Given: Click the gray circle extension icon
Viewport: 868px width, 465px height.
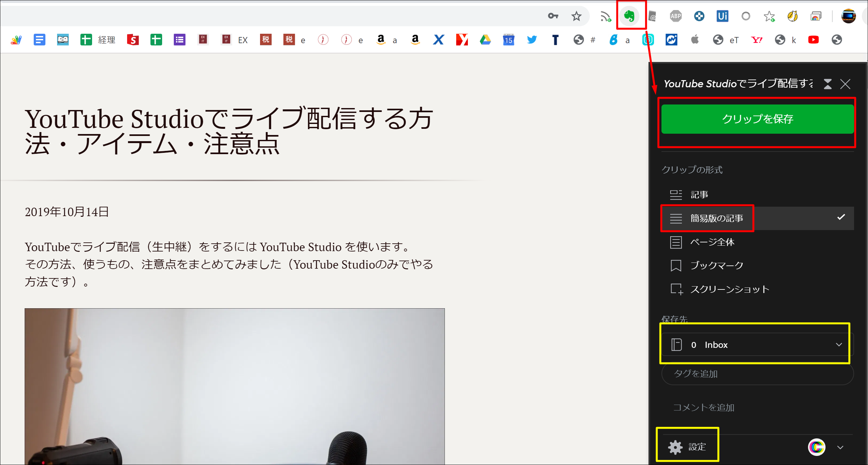Looking at the screenshot, I should (746, 16).
